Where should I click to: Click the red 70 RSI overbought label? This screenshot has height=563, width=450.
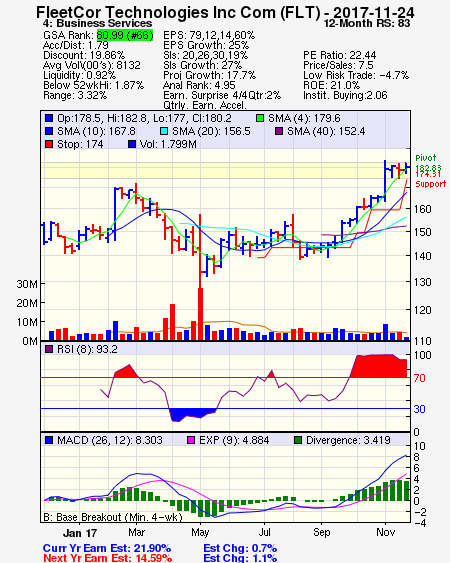click(x=419, y=378)
